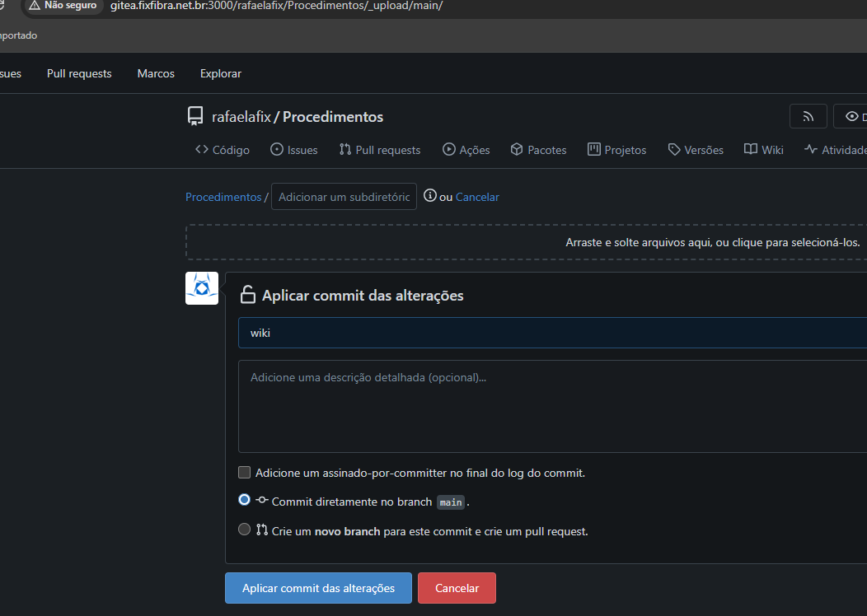Open the Projetos tab

click(x=616, y=150)
